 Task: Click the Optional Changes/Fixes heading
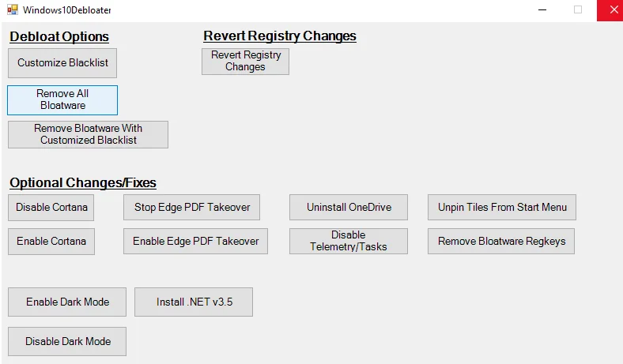(x=83, y=182)
